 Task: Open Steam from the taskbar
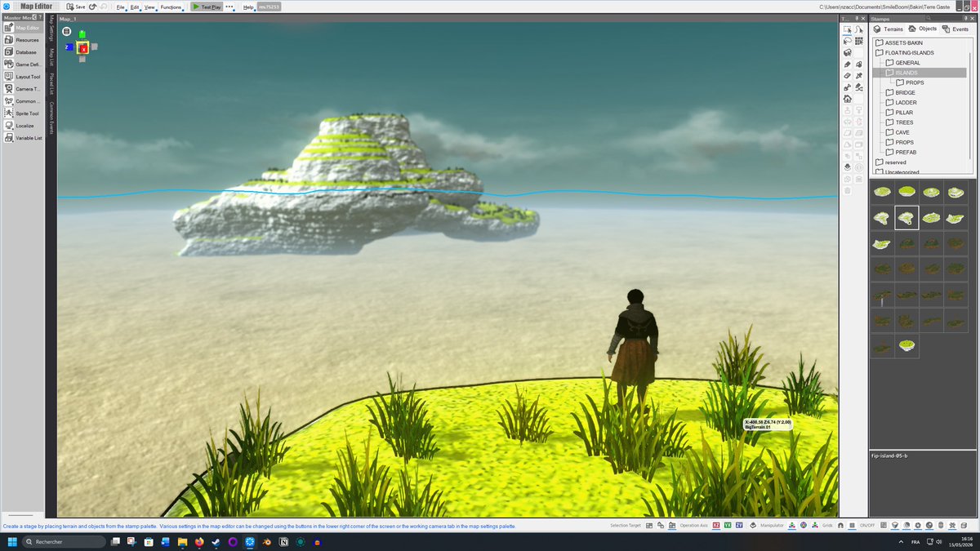click(215, 541)
